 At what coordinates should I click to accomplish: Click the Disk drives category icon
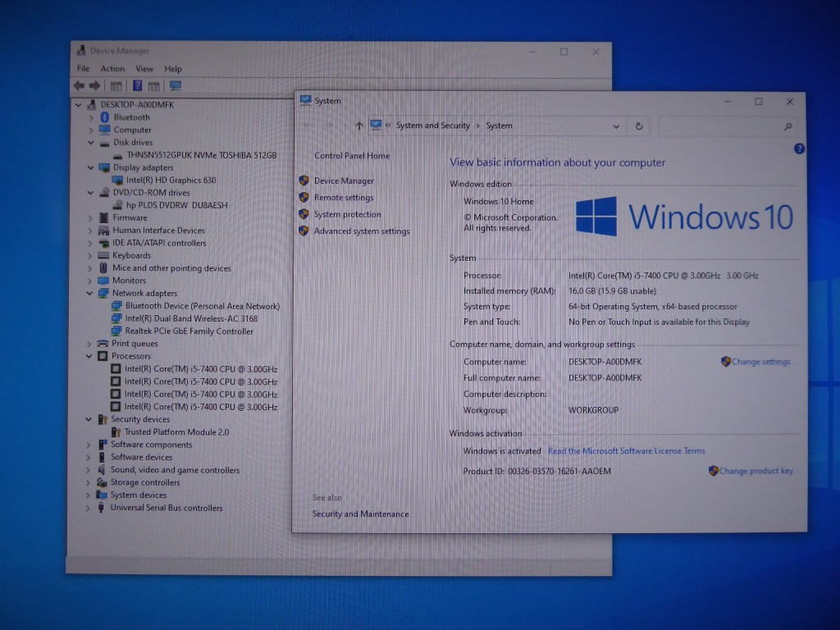[x=105, y=143]
